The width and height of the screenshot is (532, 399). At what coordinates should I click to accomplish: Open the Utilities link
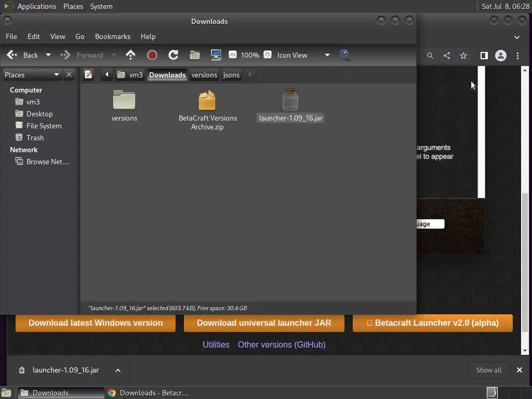point(216,345)
